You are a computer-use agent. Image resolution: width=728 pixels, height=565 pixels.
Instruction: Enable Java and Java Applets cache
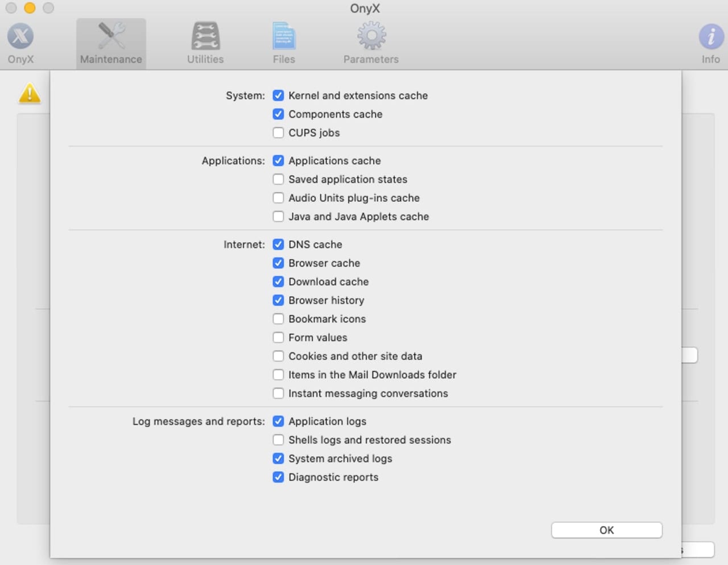click(278, 217)
